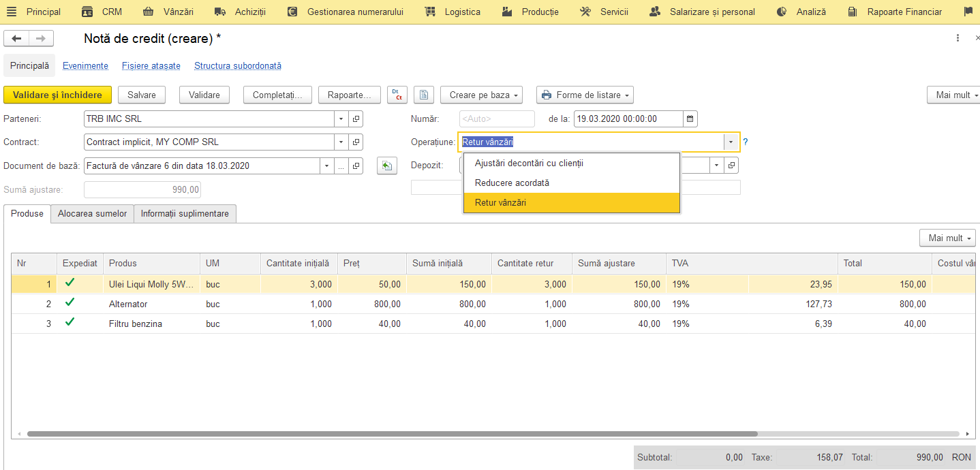Open the document report sheet icon

[424, 95]
